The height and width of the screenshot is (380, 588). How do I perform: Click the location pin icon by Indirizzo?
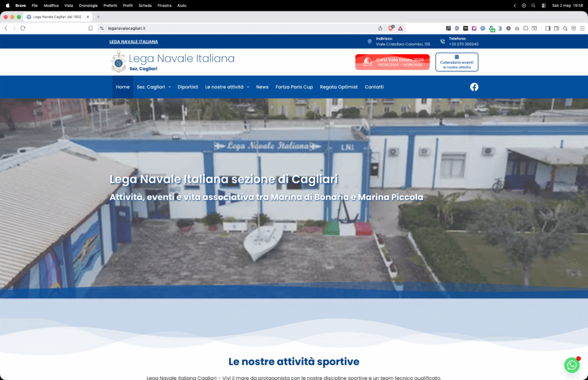click(x=369, y=41)
